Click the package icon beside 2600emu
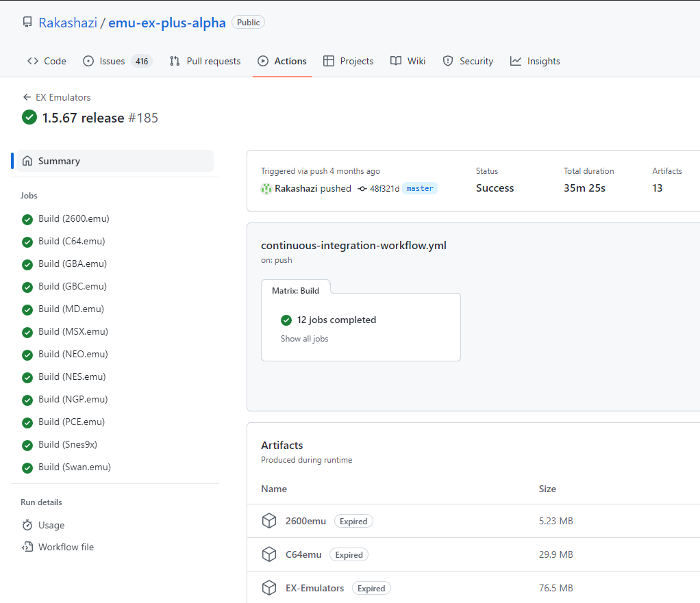Viewport: 700px width, 603px height. (x=268, y=520)
